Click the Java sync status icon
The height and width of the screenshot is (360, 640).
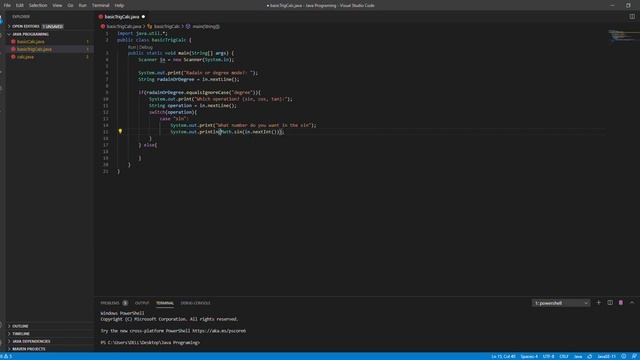pos(589,356)
